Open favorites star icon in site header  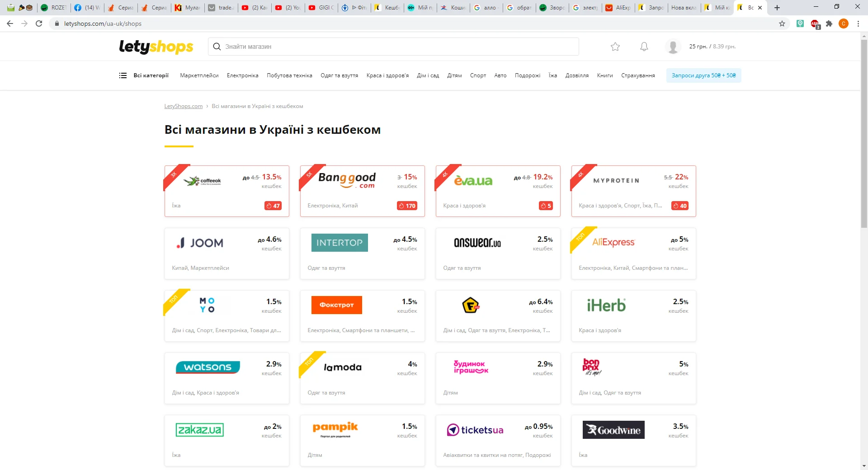[x=615, y=47]
